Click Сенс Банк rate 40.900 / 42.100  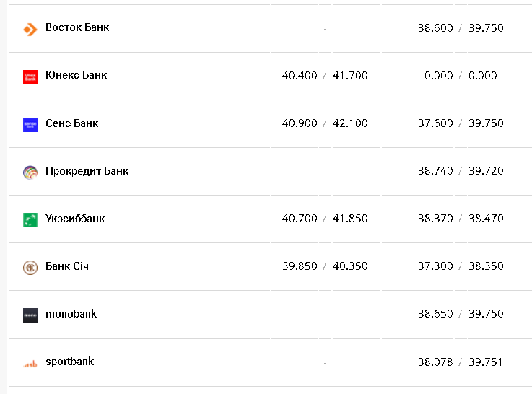pos(325,123)
